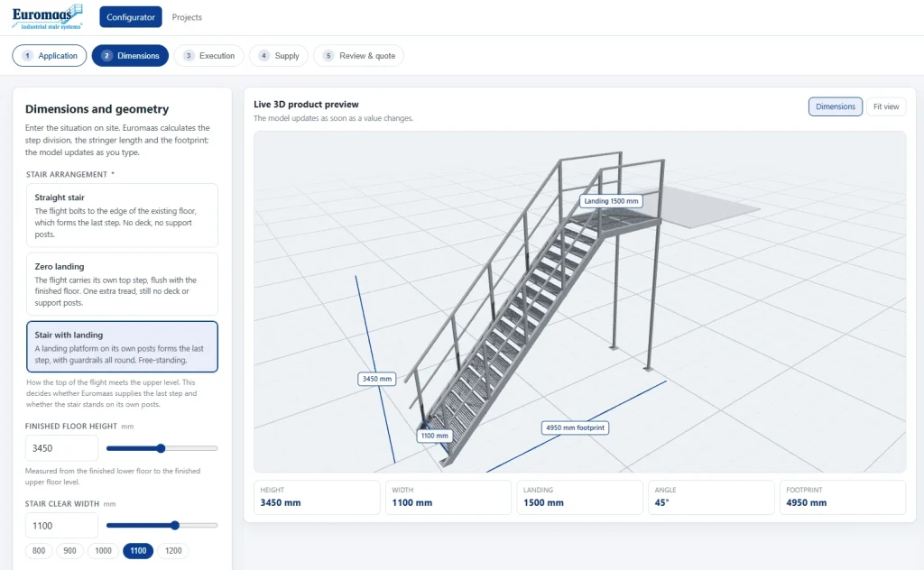The image size is (924, 570).
Task: Click the Live 3D product preview heading
Action: click(x=306, y=105)
